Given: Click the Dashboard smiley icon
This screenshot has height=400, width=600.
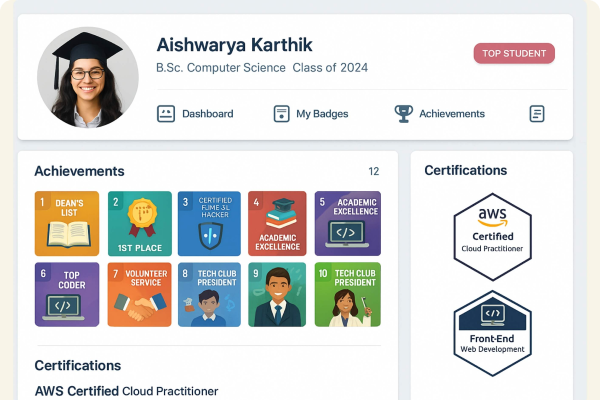Looking at the screenshot, I should click(x=166, y=114).
